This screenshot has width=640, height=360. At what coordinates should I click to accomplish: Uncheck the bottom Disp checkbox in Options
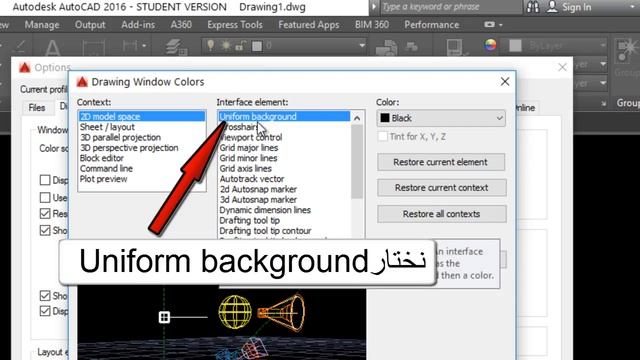point(45,311)
